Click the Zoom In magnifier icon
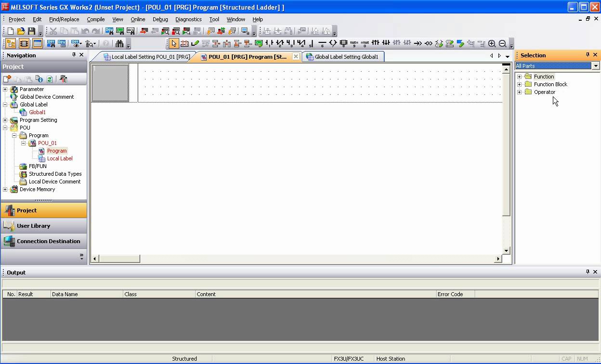The image size is (601, 364). point(492,44)
